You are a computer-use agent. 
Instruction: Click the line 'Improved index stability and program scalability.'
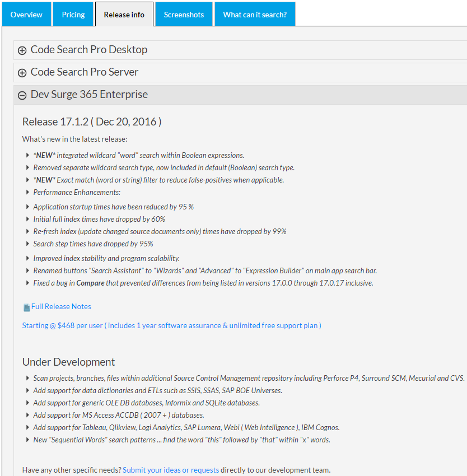[x=106, y=258]
